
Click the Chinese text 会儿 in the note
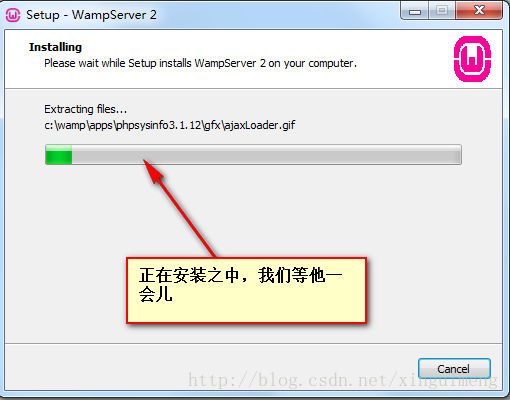156,295
